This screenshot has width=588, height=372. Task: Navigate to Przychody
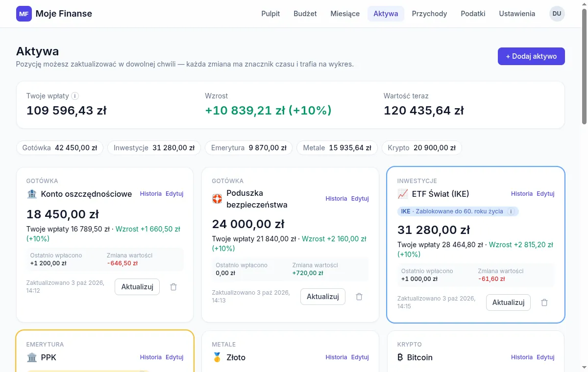pyautogui.click(x=430, y=14)
